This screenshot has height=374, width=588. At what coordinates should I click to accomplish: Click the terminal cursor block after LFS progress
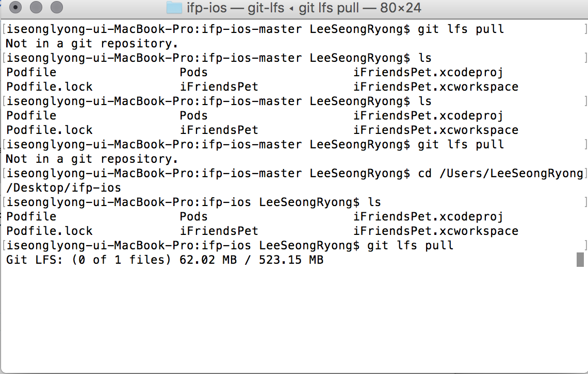(580, 260)
